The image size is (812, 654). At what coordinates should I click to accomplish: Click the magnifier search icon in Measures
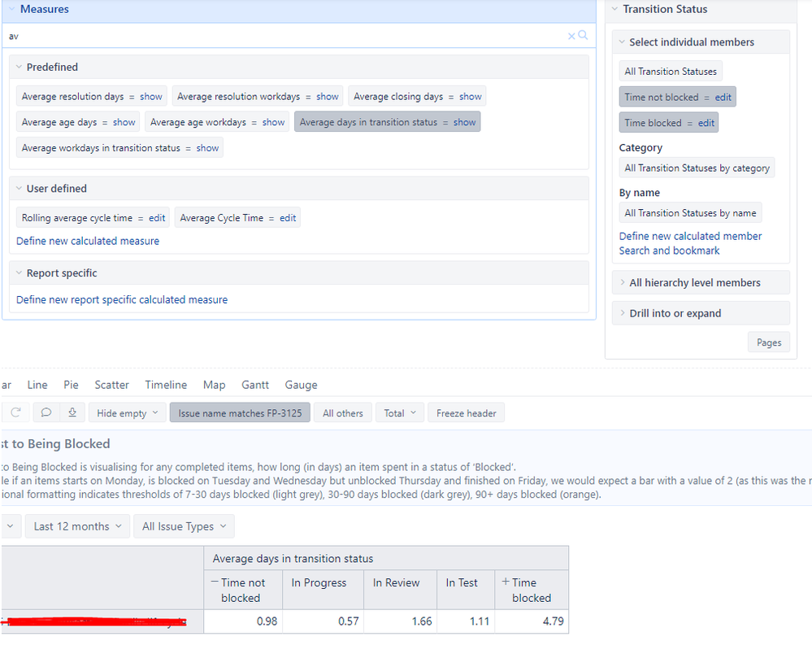point(583,35)
